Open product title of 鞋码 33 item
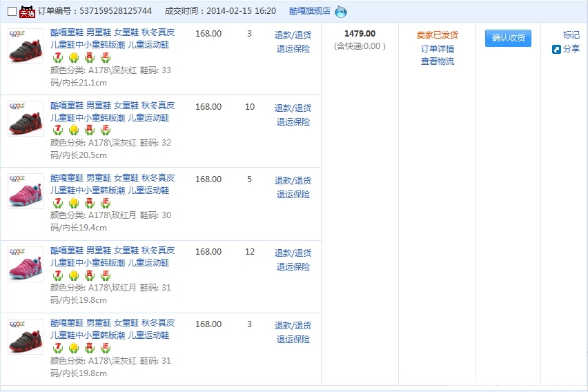 pos(112,38)
